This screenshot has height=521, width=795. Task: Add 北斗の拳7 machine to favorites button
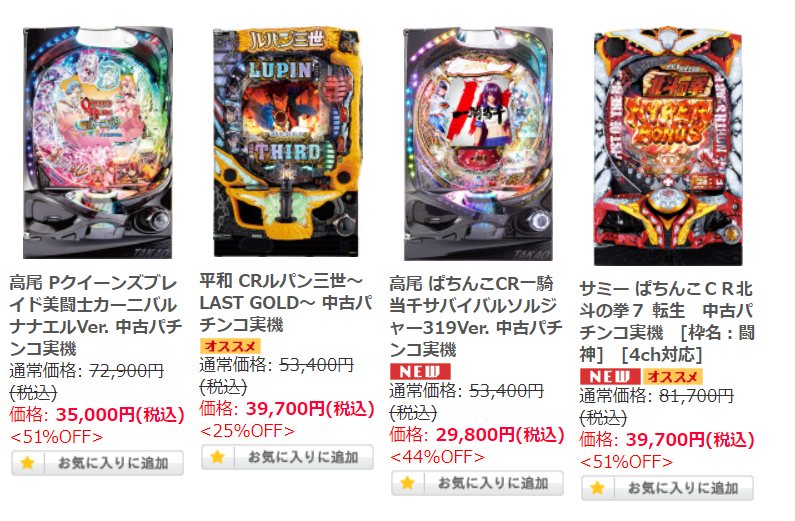667,488
